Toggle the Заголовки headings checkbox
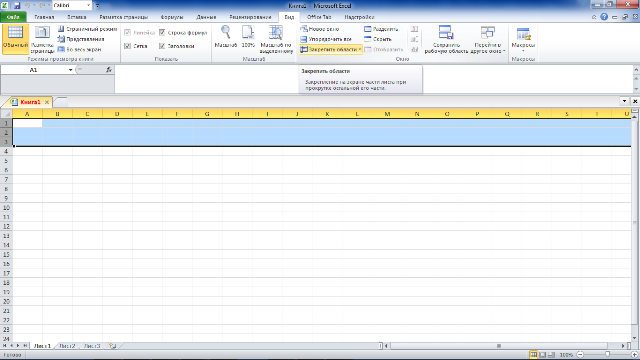Image resolution: width=640 pixels, height=360 pixels. (162, 46)
